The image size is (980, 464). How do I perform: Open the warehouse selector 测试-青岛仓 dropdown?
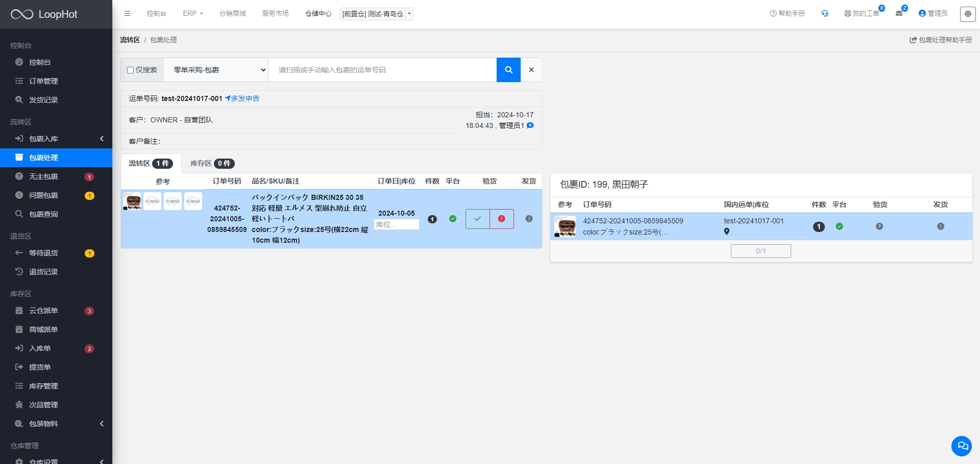(376, 14)
